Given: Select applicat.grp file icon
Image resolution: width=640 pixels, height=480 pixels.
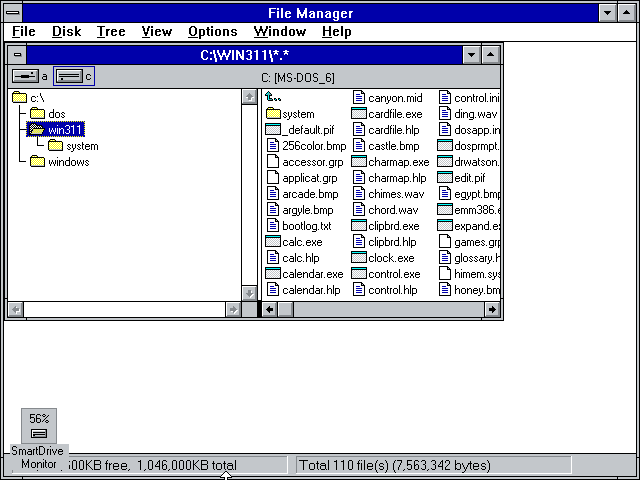Looking at the screenshot, I should click(x=273, y=178).
